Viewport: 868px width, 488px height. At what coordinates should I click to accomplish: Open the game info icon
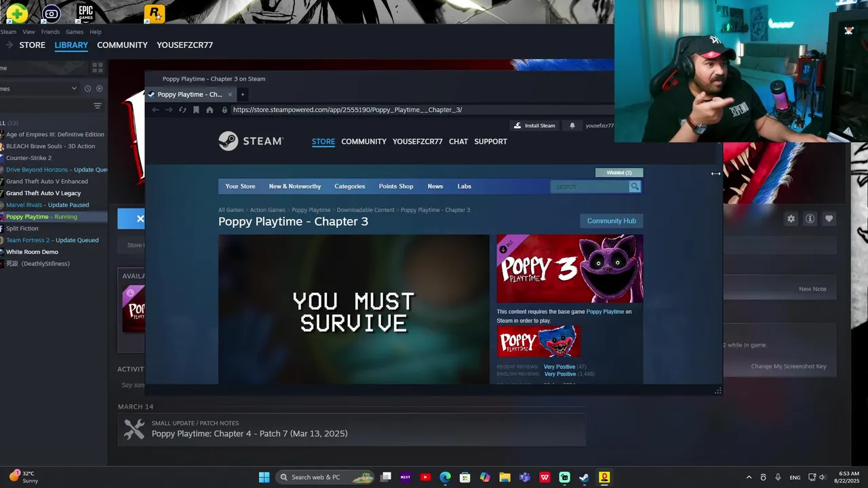click(810, 219)
